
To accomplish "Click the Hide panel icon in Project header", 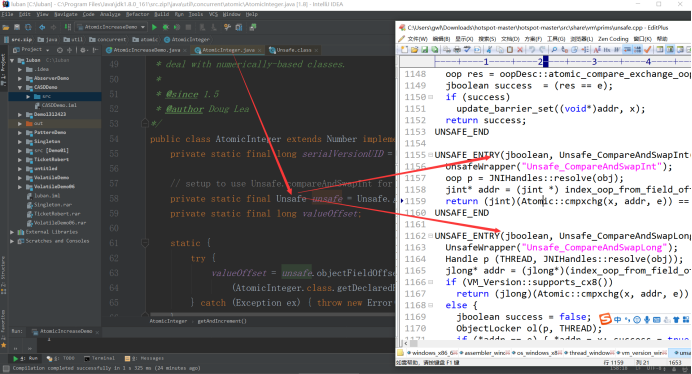I will (x=95, y=50).
